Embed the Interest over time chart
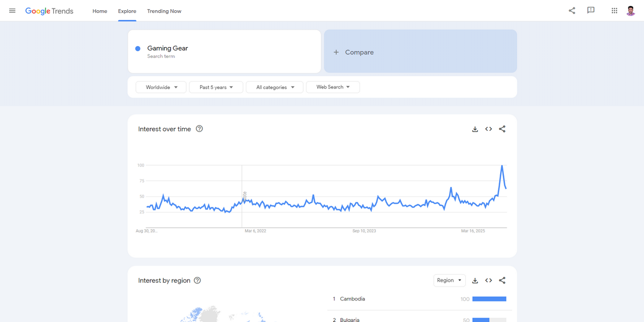This screenshot has width=644, height=322. tap(488, 129)
